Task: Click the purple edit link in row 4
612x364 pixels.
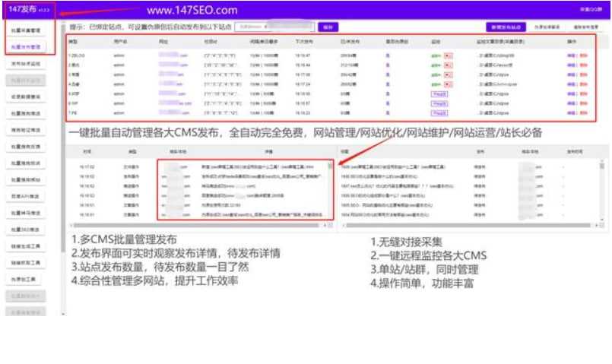Action: coord(571,84)
